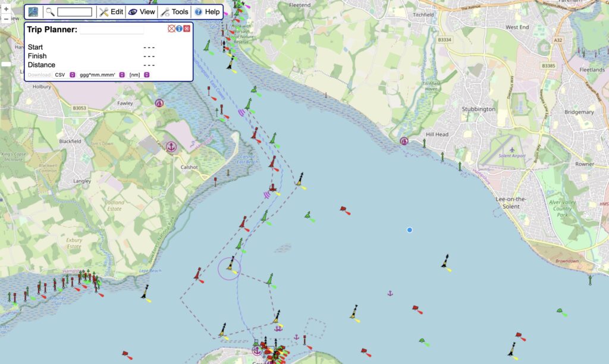The height and width of the screenshot is (364, 609).
Task: Click the anchor harbour icon near Calshot
Action: click(x=171, y=146)
